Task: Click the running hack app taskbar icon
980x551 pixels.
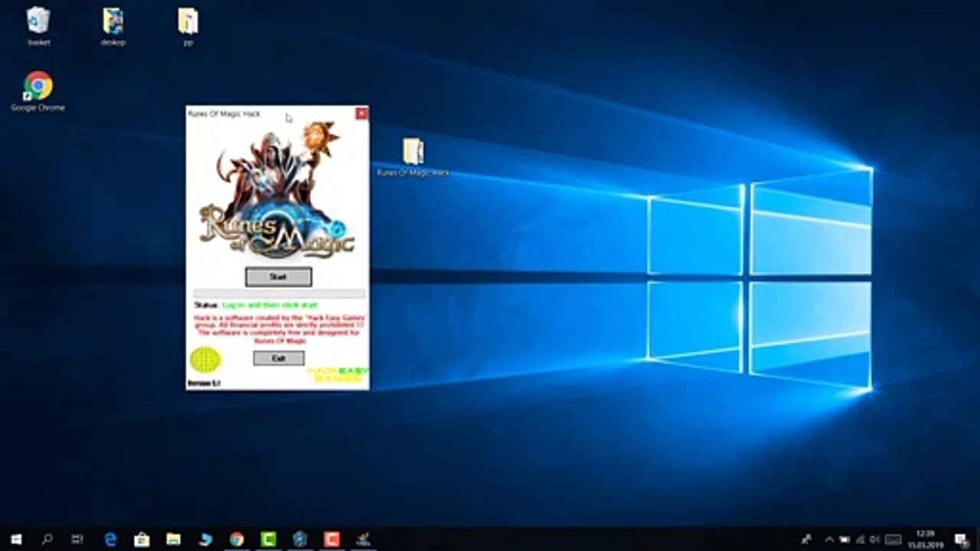Action: coord(364,540)
